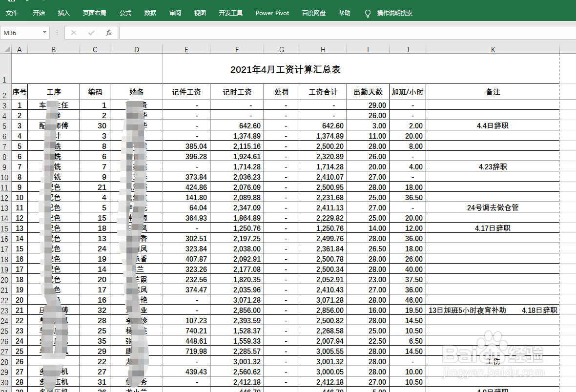Viewport: 576px width, 392px height.
Task: Click the 序号 header cell
Action: click(x=20, y=92)
